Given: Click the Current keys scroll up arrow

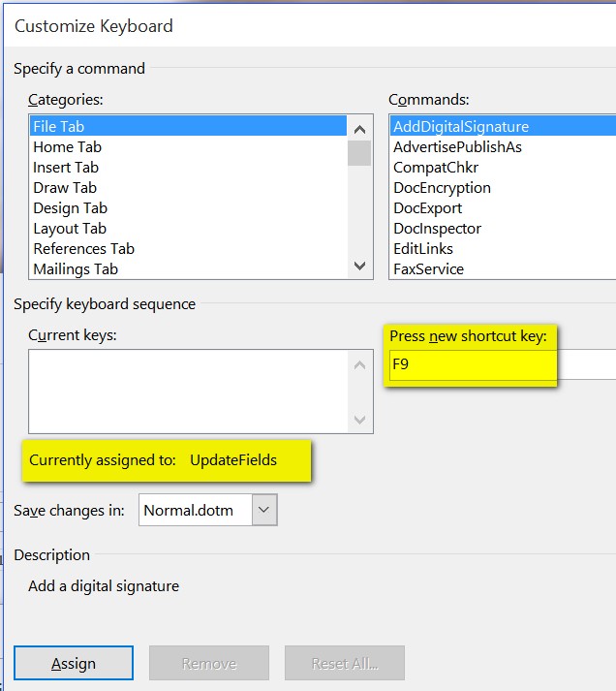Looking at the screenshot, I should click(x=359, y=364).
